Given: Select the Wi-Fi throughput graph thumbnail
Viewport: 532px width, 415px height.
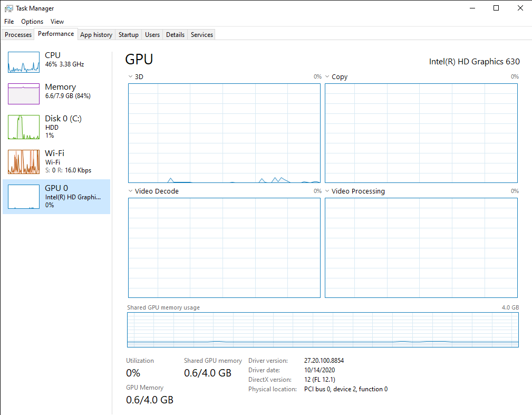Looking at the screenshot, I should coord(24,162).
